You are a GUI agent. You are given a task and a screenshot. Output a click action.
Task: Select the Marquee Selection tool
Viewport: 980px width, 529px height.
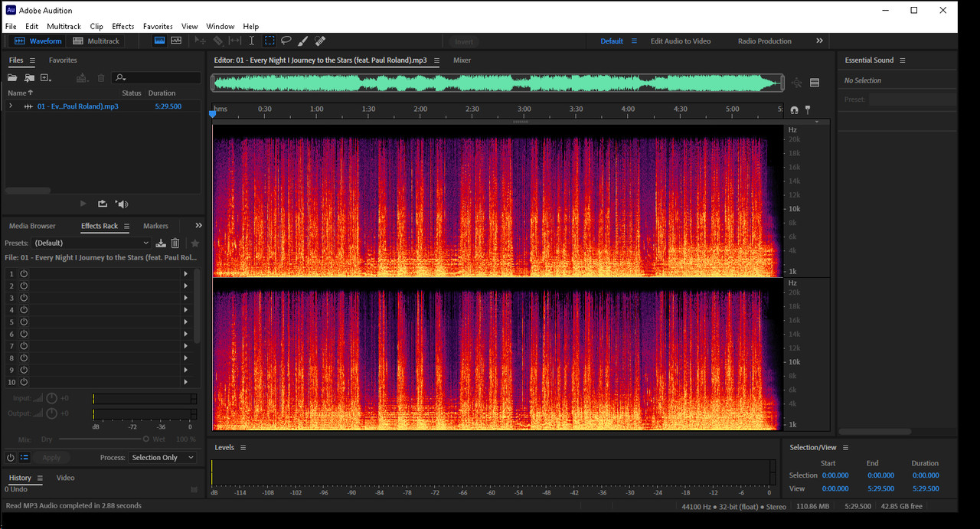(x=269, y=41)
